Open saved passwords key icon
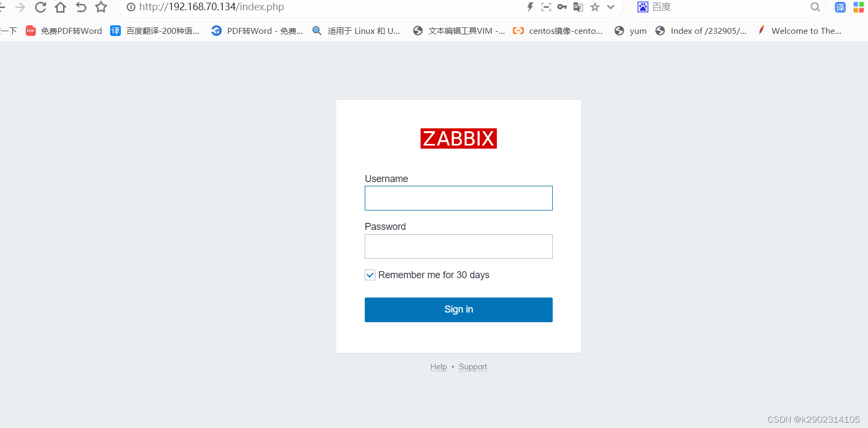The height and width of the screenshot is (428, 868). pyautogui.click(x=562, y=7)
